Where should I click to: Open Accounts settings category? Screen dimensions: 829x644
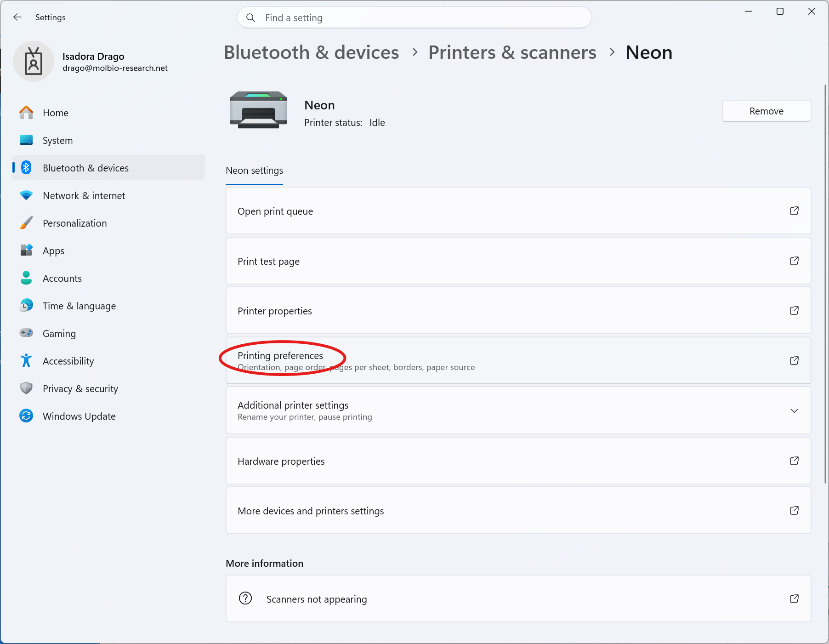coord(108,278)
